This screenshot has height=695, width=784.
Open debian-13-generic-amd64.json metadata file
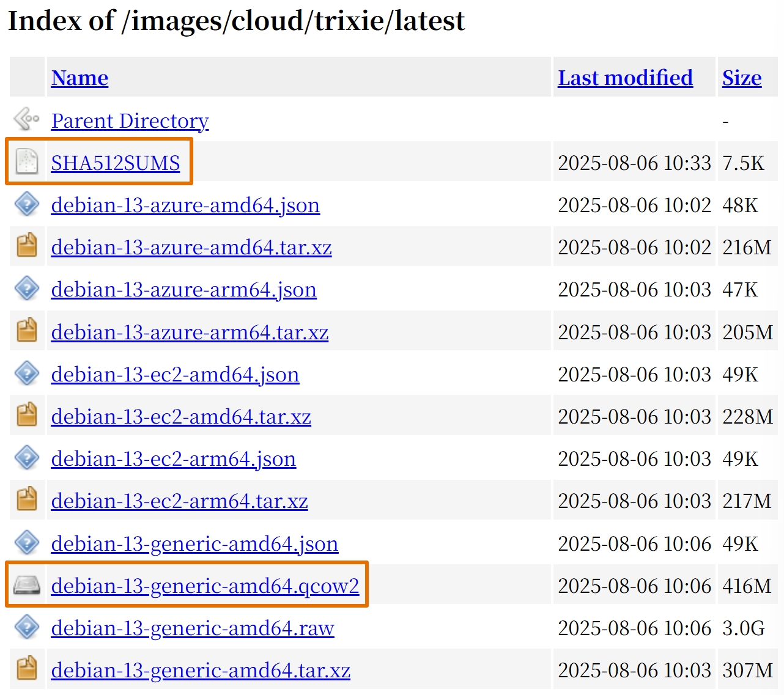pyautogui.click(x=194, y=543)
